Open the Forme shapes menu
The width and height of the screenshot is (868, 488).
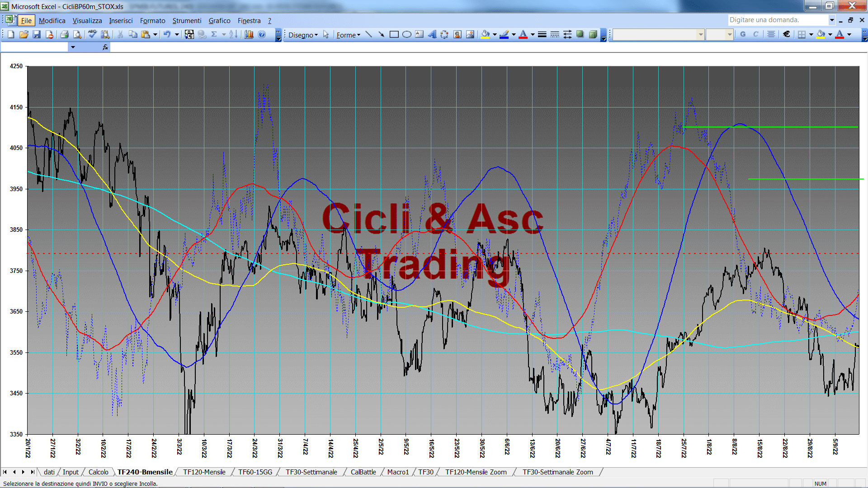click(x=348, y=35)
